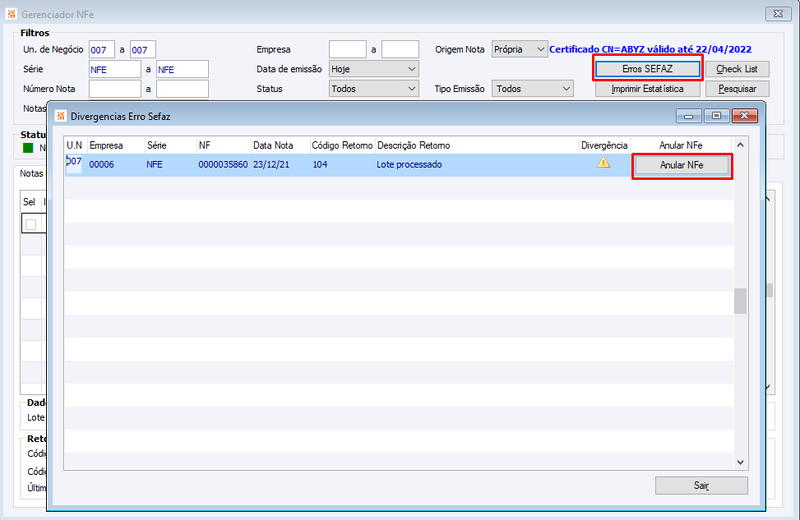Maximize the Divergencias Erro Sefaz window
Screen dimensions: 800x520
click(x=716, y=116)
